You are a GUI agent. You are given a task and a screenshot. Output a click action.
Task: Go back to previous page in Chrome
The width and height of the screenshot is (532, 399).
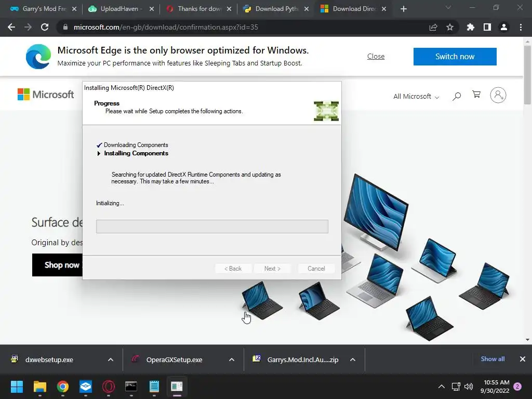11,27
